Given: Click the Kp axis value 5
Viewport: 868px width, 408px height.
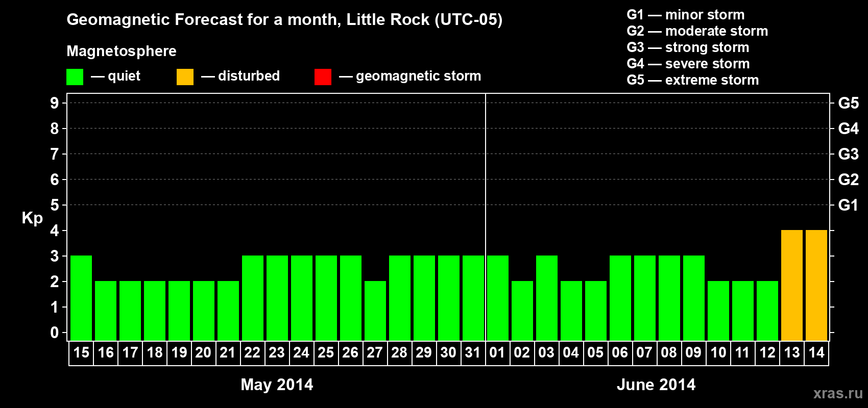Looking at the screenshot, I should point(54,205).
